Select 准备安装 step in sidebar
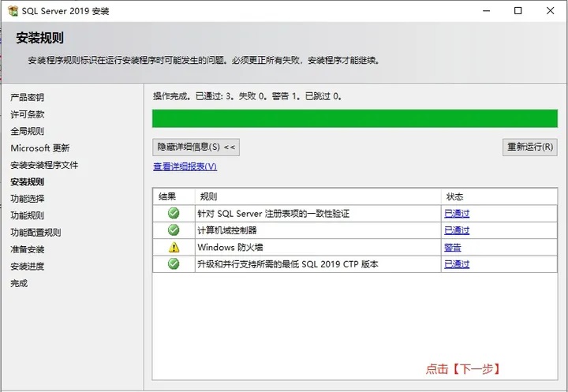This screenshot has width=568, height=392. 27,249
